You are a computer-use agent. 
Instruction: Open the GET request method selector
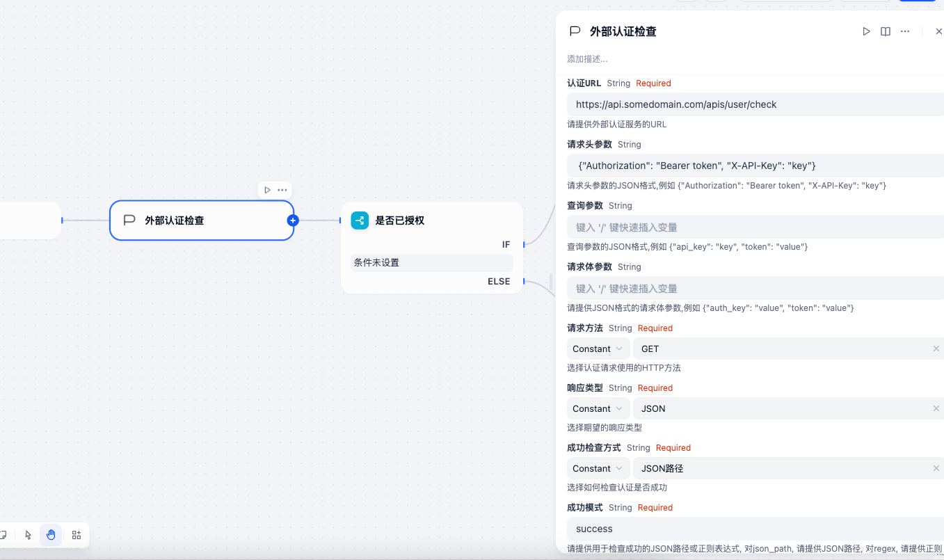(x=779, y=349)
